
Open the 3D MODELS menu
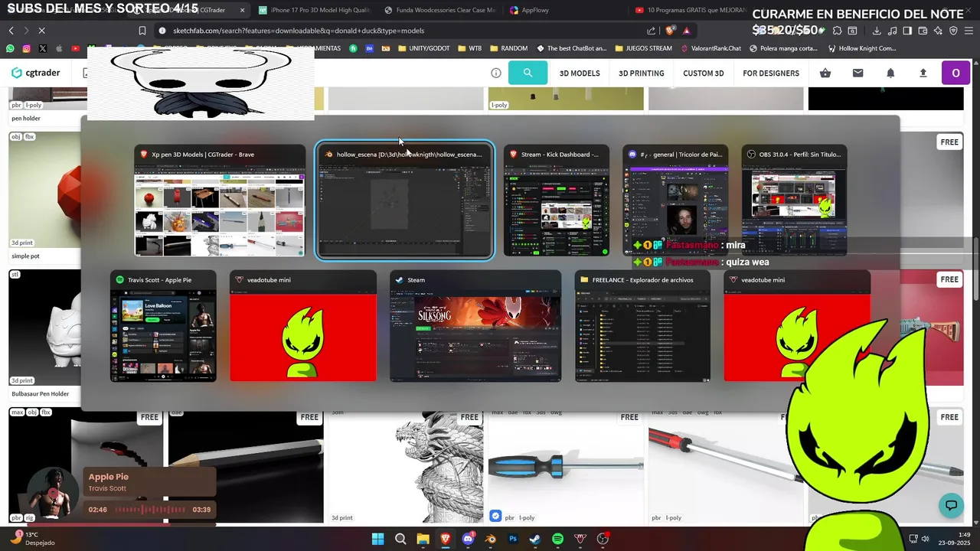tap(580, 73)
